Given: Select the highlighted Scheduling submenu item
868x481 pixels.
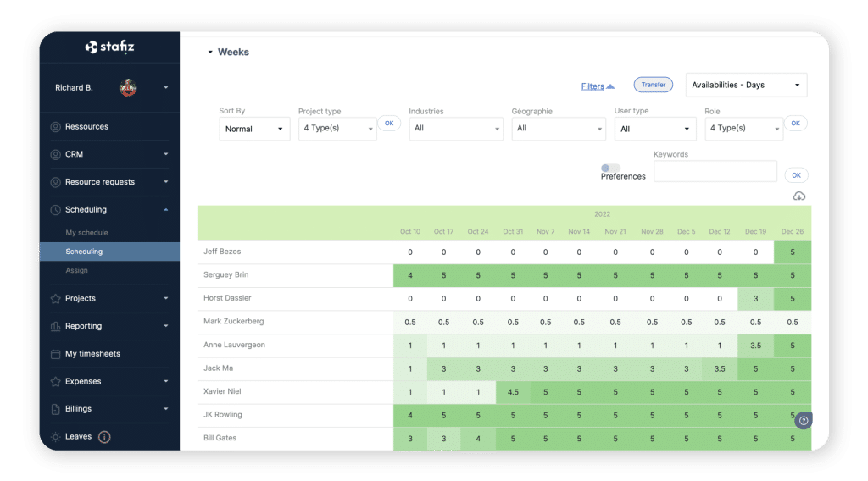Looking at the screenshot, I should (x=109, y=252).
